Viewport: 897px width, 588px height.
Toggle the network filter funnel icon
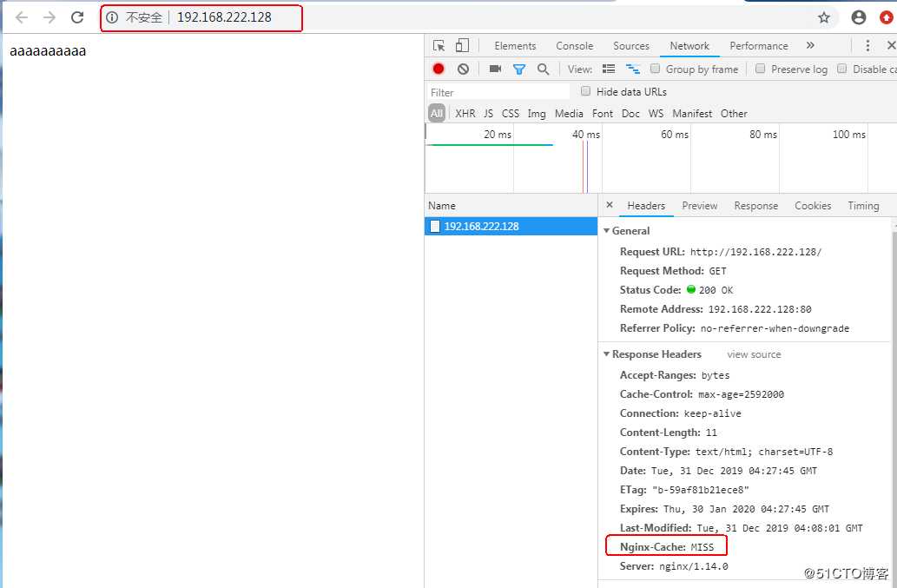coord(519,69)
